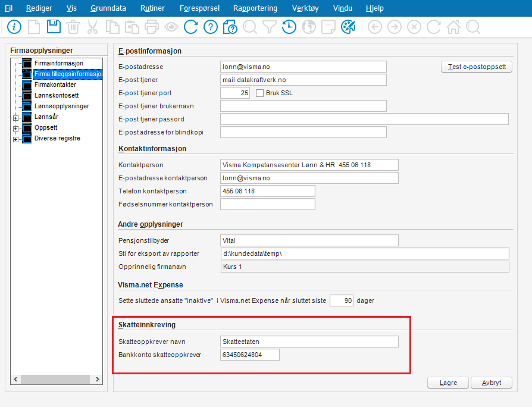Click the eye preview icon
The height and width of the screenshot is (407, 532).
point(171,27)
